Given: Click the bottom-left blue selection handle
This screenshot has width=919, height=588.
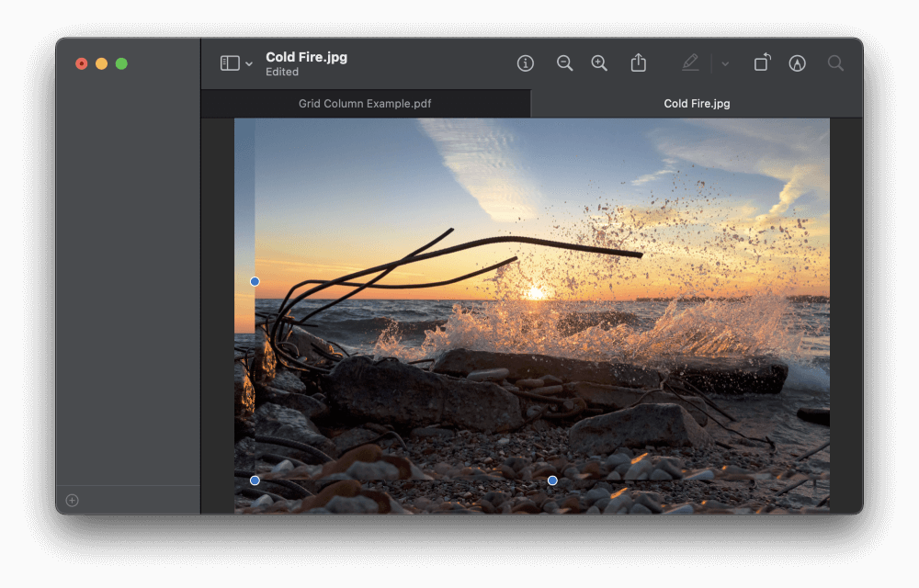Looking at the screenshot, I should (x=255, y=480).
